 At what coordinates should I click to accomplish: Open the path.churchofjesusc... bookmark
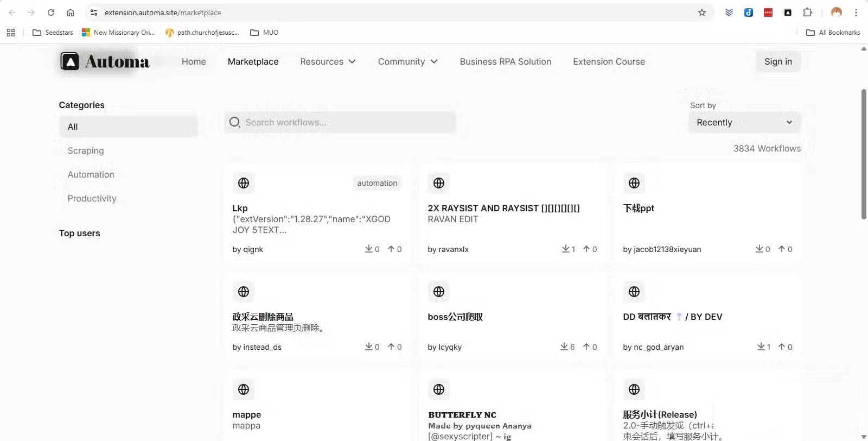(202, 33)
